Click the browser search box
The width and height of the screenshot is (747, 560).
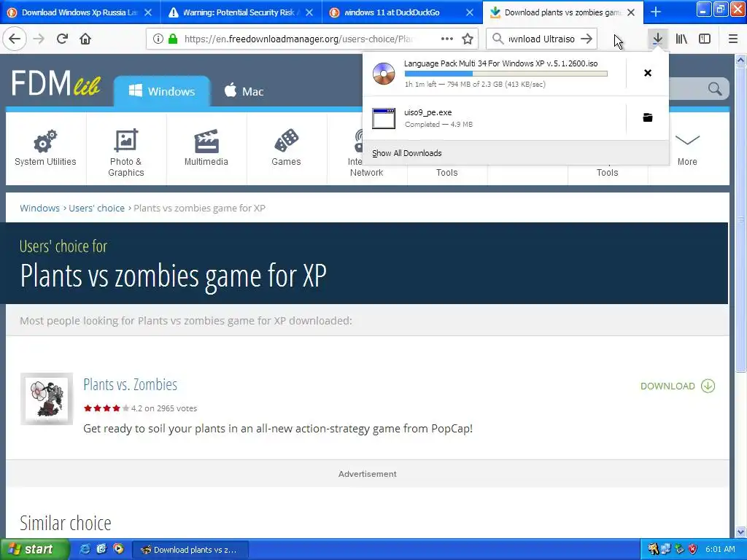541,39
